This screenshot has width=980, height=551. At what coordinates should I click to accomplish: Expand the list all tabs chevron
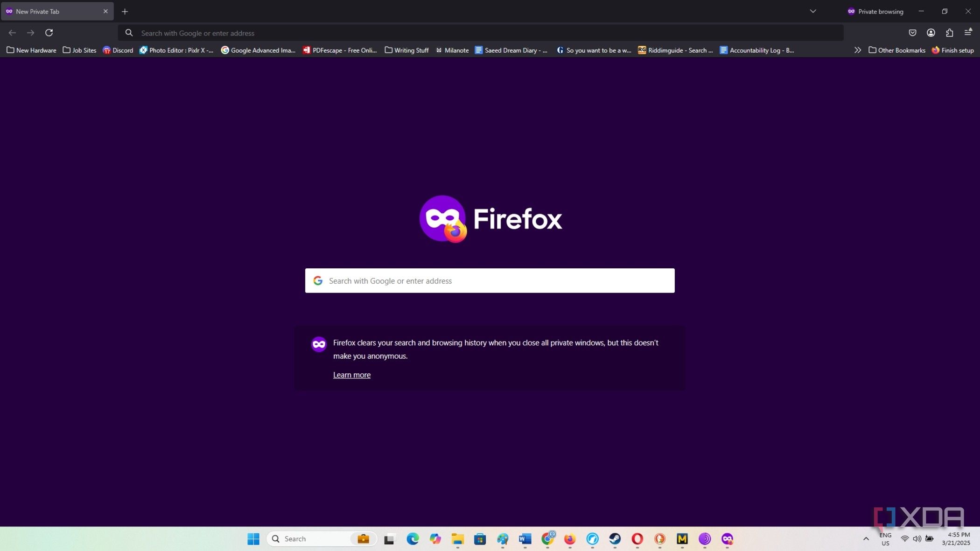(x=813, y=11)
